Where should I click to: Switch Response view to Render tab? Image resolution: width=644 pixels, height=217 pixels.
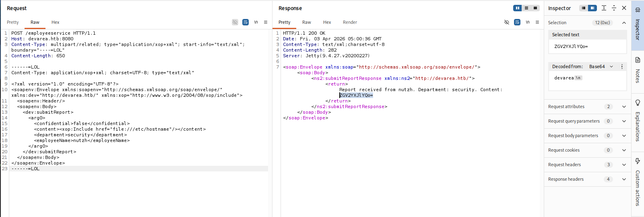pos(350,22)
